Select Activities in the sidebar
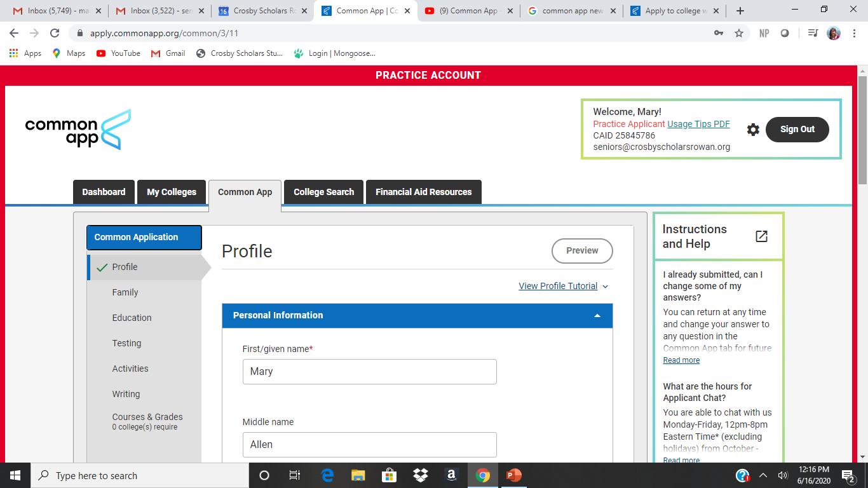The image size is (868, 488). click(130, 369)
